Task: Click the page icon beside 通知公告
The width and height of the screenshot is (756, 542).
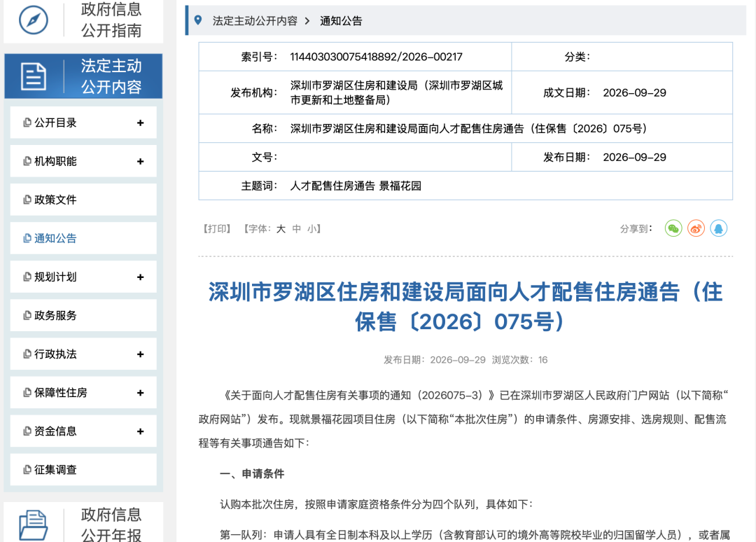Action: click(x=27, y=238)
